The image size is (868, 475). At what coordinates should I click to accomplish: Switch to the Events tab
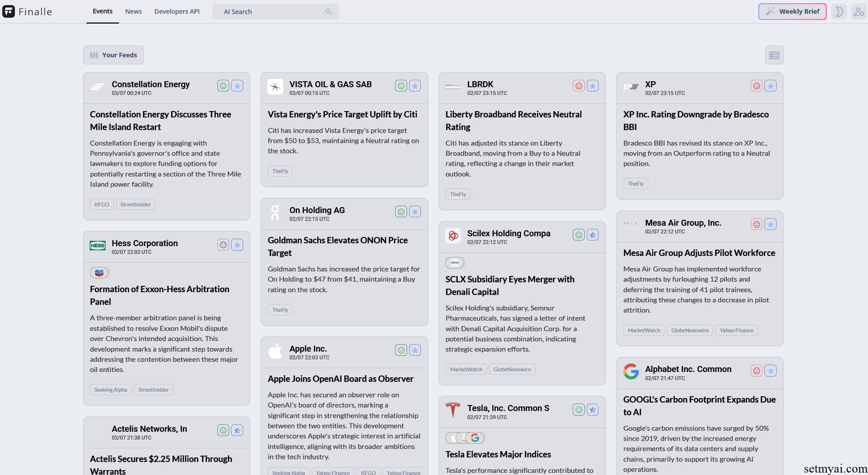tap(102, 11)
